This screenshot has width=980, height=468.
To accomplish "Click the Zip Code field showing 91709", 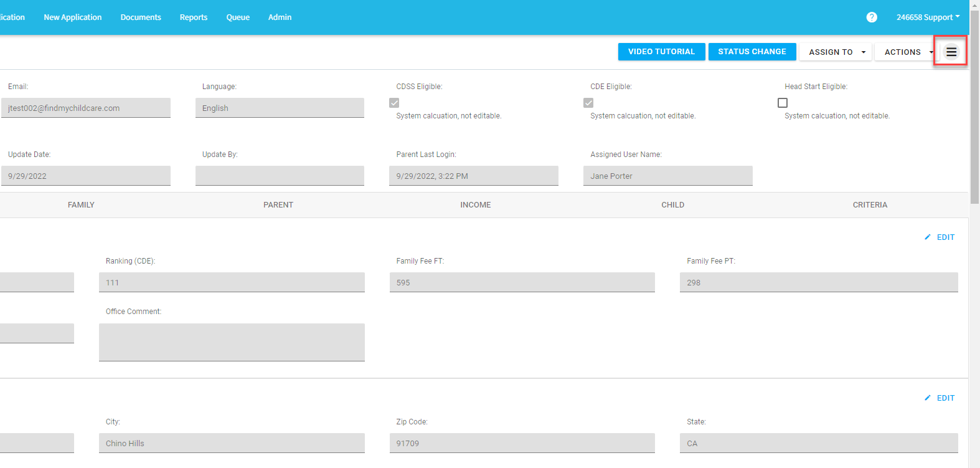I will (522, 443).
